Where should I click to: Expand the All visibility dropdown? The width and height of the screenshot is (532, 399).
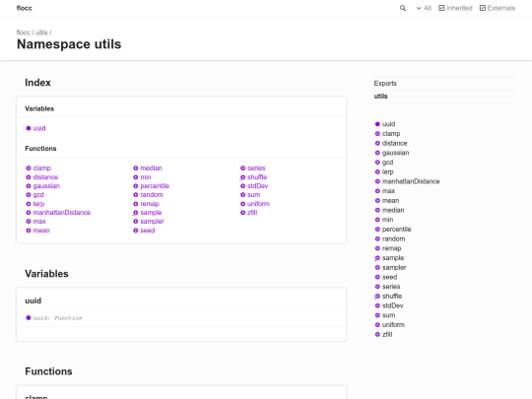[x=424, y=8]
